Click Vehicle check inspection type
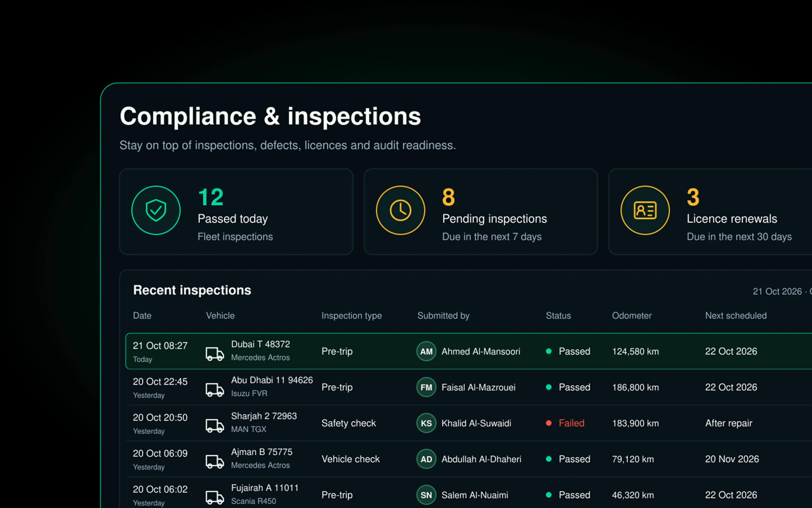The height and width of the screenshot is (508, 812). pos(351,459)
